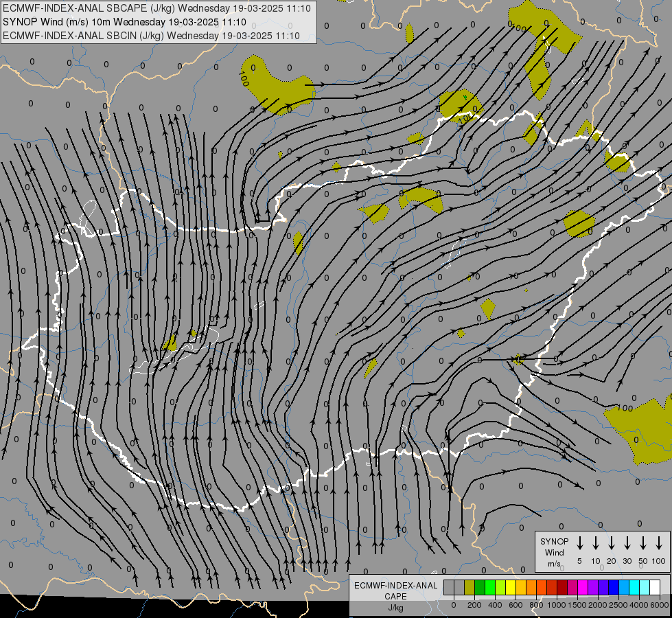
Task: Click the '2000' tick label on CAPE scale
Action: tap(598, 605)
